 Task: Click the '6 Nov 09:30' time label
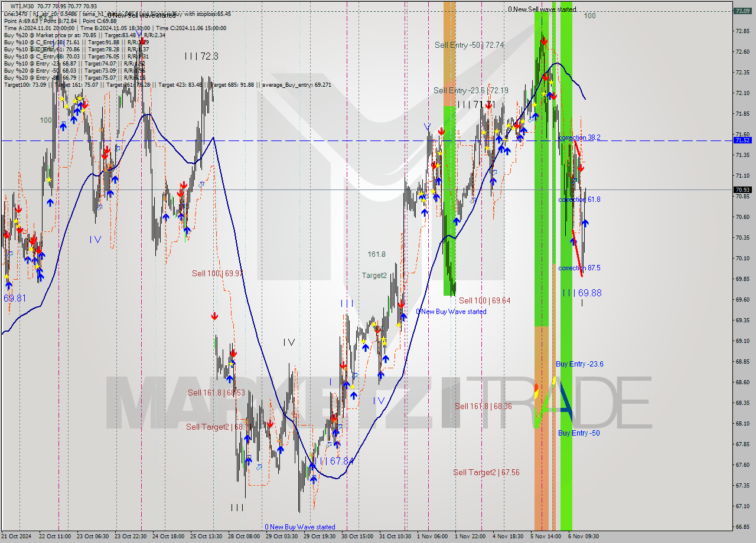pyautogui.click(x=584, y=537)
